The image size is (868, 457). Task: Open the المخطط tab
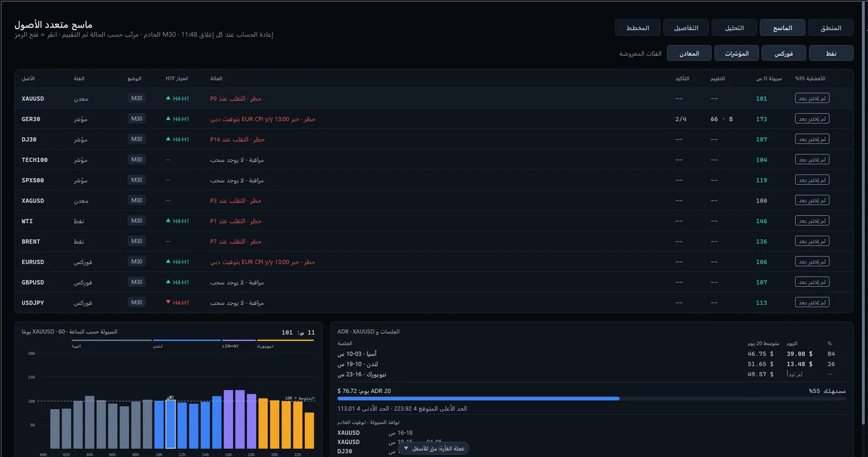point(637,28)
